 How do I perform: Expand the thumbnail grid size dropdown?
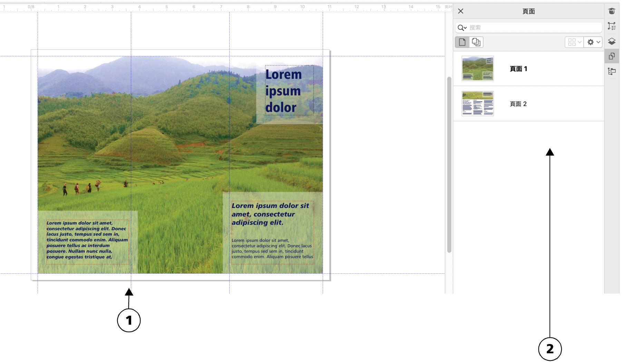[x=574, y=42]
